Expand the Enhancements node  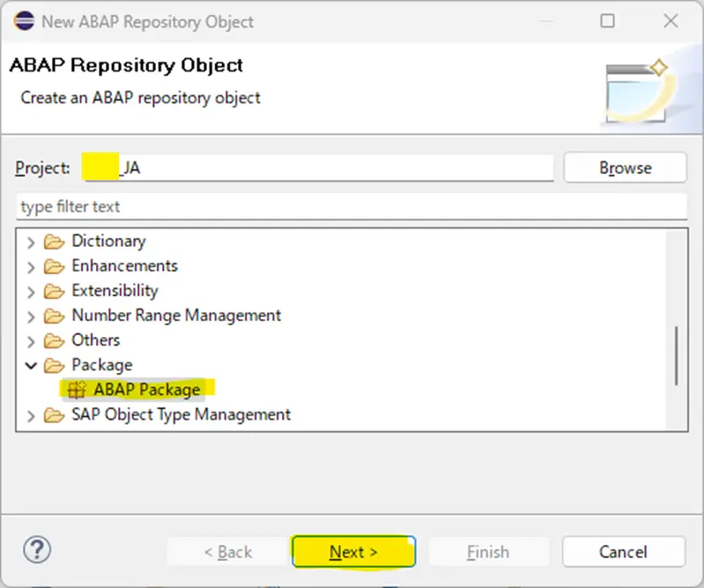coord(31,267)
